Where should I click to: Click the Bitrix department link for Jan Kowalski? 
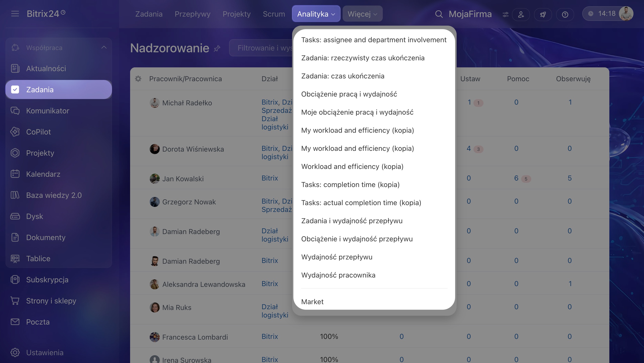click(x=270, y=178)
